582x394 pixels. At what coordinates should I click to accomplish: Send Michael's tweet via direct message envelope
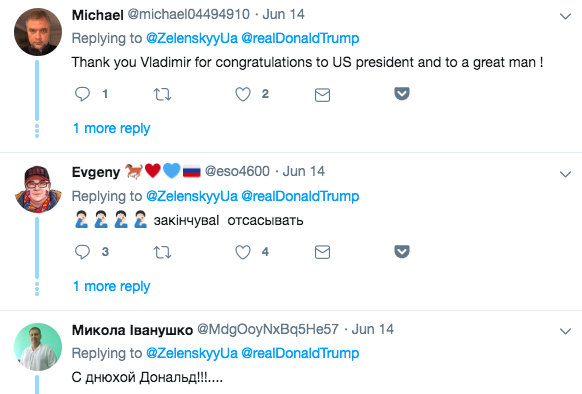pyautogui.click(x=322, y=95)
